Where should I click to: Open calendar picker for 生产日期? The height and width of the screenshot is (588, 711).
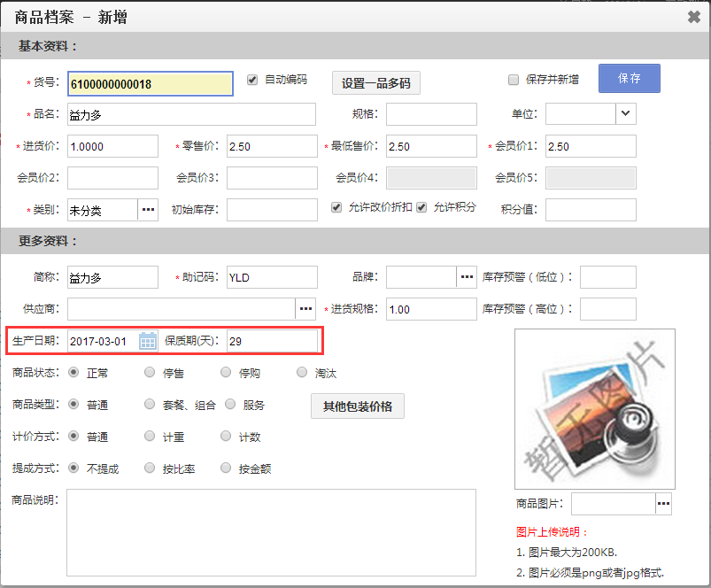pos(148,341)
